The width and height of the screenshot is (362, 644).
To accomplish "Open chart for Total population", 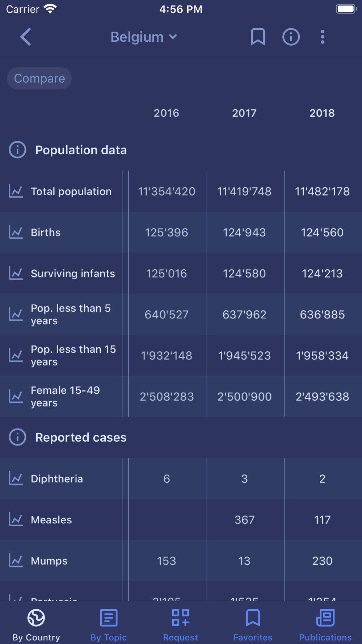I will point(16,191).
